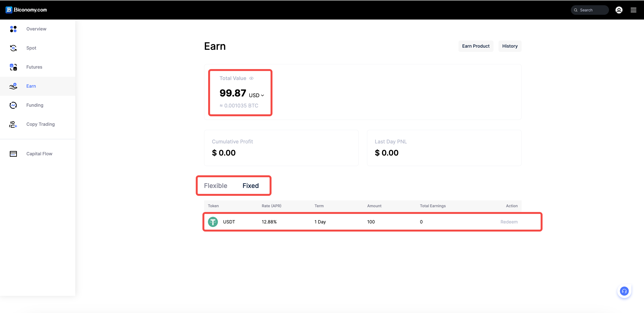Click the USDT token icon
This screenshot has height=313, width=644.
coord(213,222)
